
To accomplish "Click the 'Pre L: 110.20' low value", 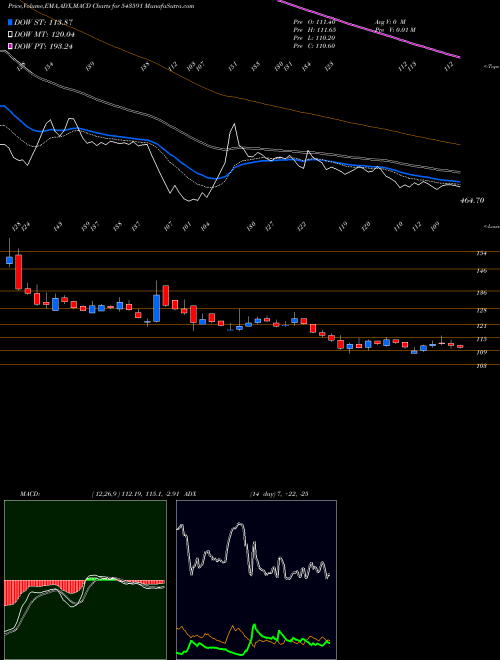I will point(314,38).
